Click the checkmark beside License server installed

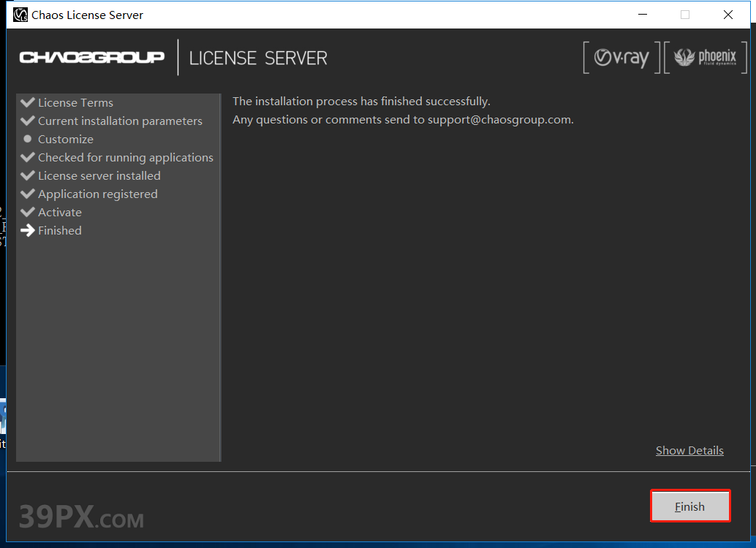click(28, 175)
